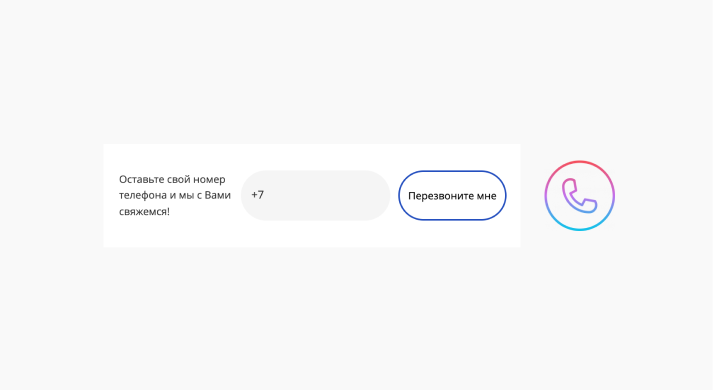713x391 pixels.
Task: Toggle the callback form using the phone icon
Action: coord(580,196)
